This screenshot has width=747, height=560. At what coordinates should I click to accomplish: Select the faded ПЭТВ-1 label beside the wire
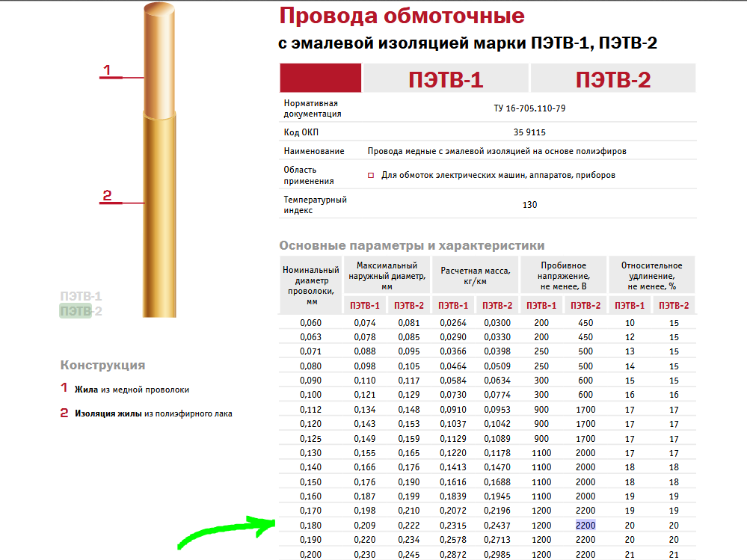tap(81, 296)
